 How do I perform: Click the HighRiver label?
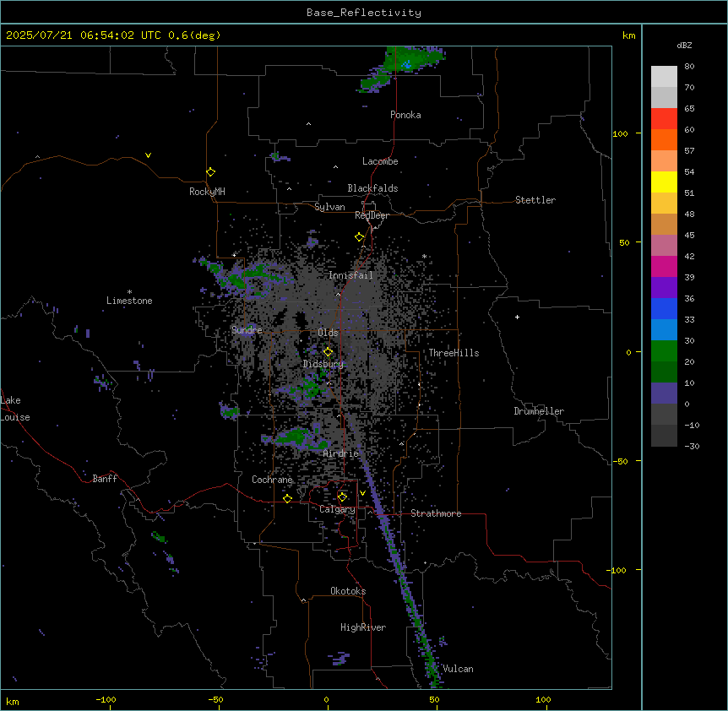[x=363, y=627]
